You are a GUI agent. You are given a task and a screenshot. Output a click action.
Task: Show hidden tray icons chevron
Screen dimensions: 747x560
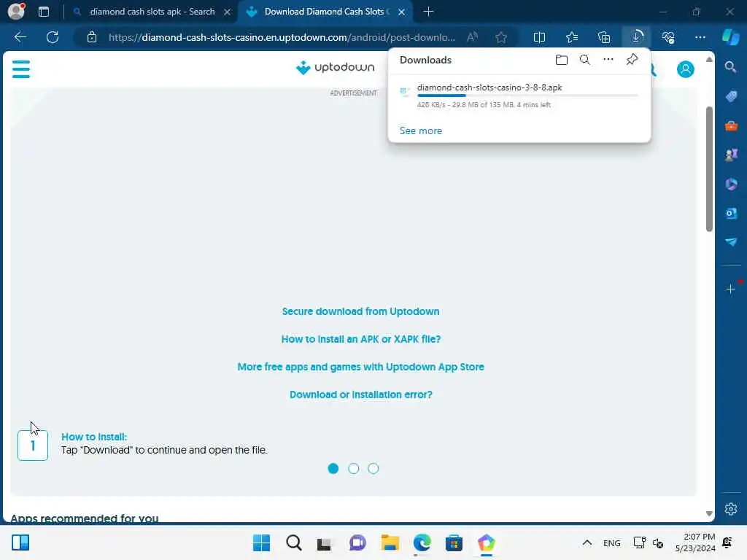tap(587, 542)
